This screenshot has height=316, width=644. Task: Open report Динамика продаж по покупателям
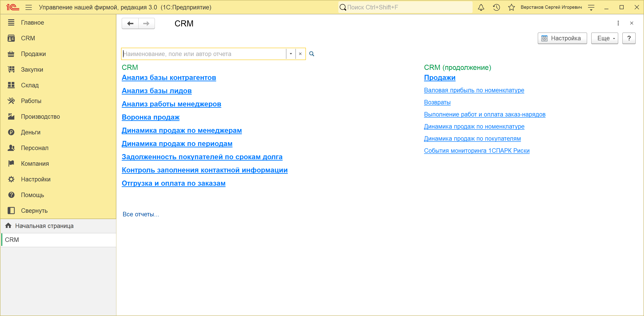tap(472, 139)
